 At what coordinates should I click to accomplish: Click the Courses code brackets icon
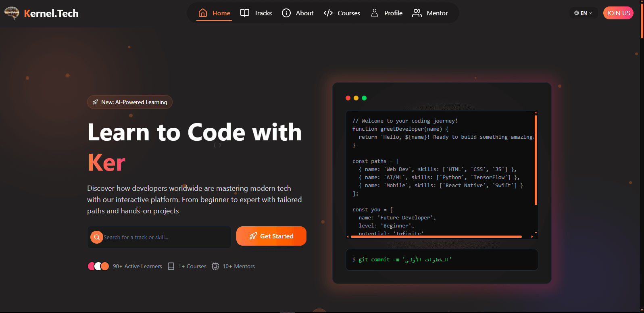[328, 13]
